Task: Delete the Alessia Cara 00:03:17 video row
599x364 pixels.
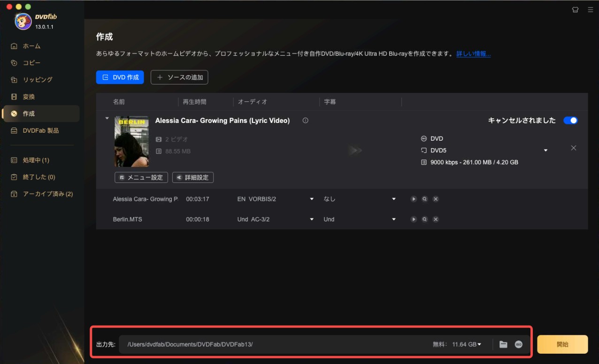Action: [x=436, y=199]
